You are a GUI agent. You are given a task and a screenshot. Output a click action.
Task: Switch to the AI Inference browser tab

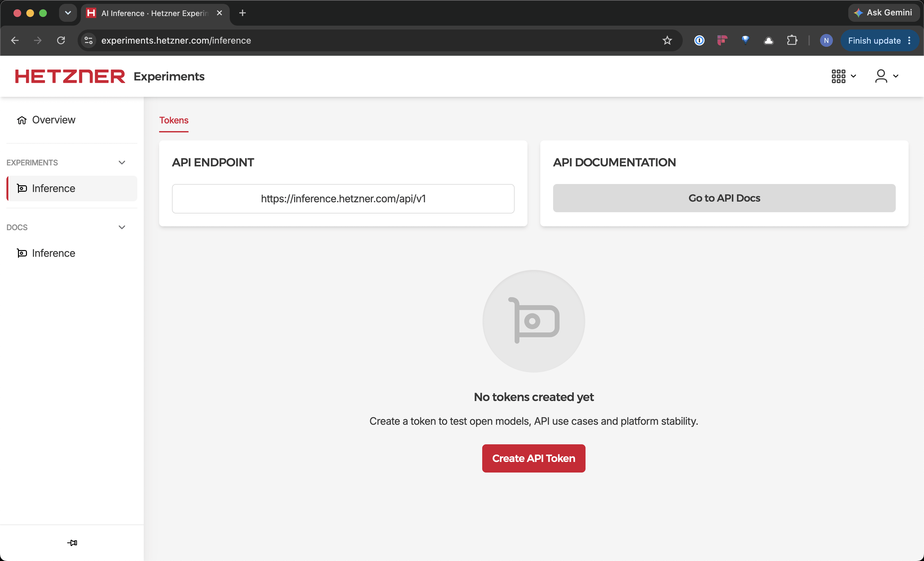(155, 13)
